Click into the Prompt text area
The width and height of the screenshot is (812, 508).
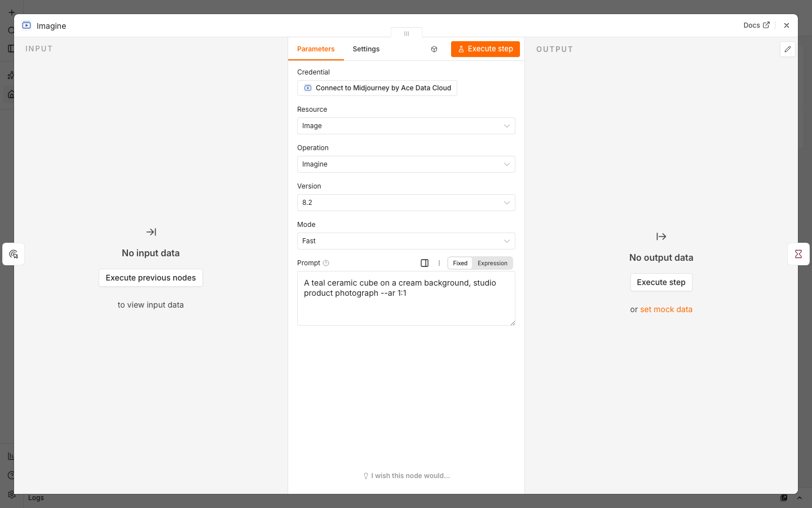coord(406,299)
